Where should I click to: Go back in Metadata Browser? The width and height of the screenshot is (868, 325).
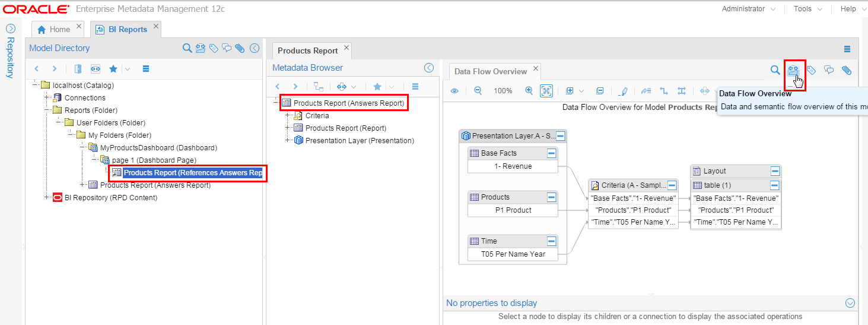click(x=278, y=87)
